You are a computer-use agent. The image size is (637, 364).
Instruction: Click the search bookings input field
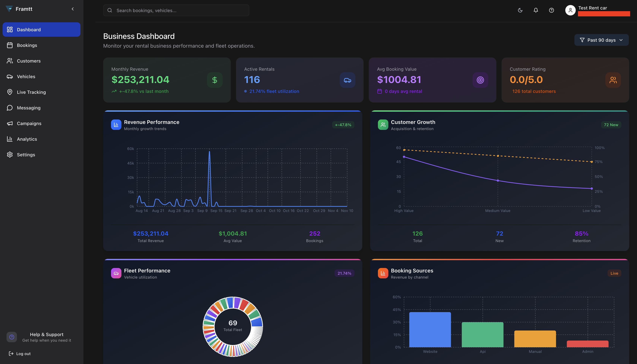coord(176,10)
